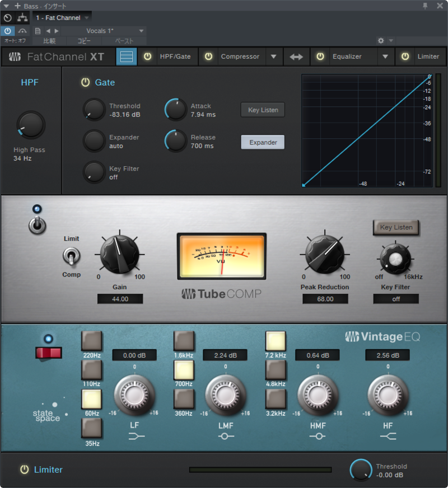Click the headphone-style monitor icon beside bypass
Screen dimensions: 448x488
coord(22,31)
